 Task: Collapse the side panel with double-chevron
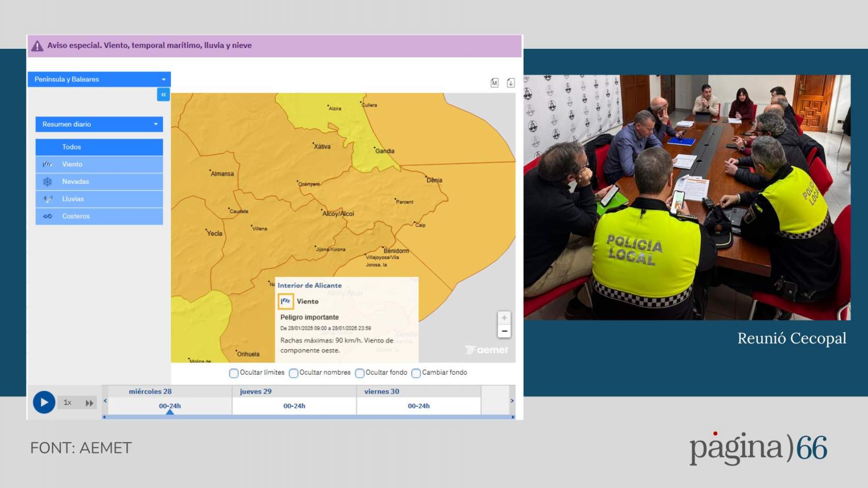pos(163,95)
